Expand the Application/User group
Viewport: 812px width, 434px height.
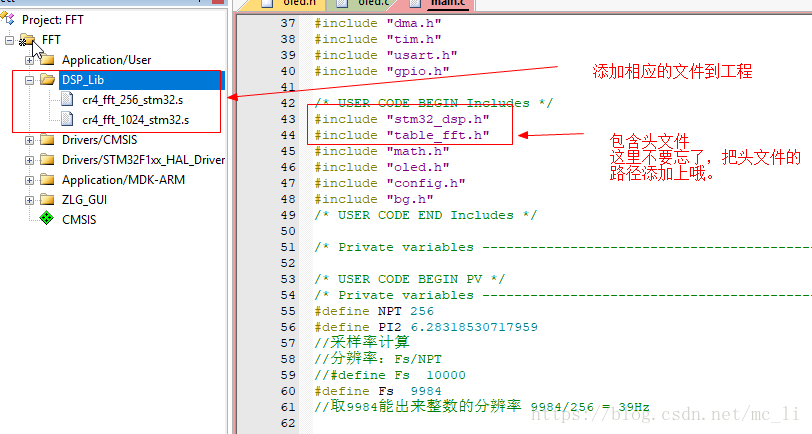click(x=30, y=60)
